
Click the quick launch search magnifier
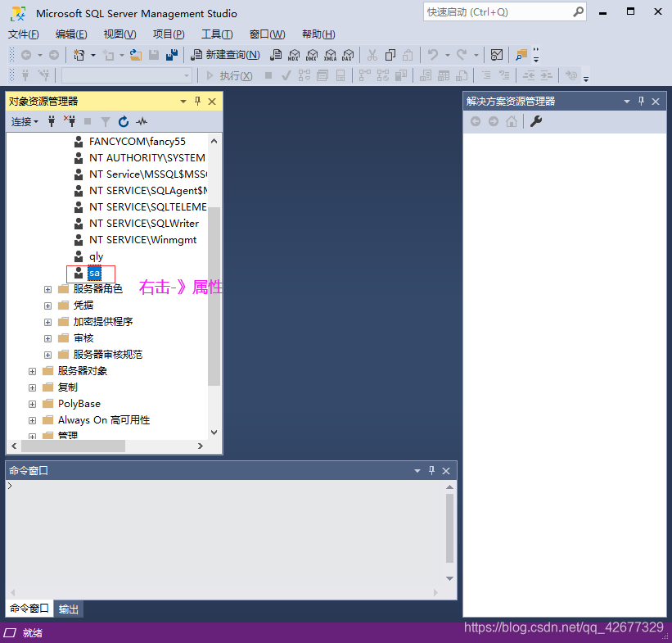[578, 12]
